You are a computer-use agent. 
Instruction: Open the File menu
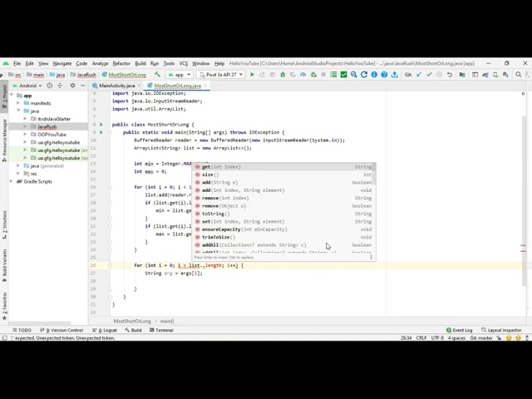(x=17, y=63)
